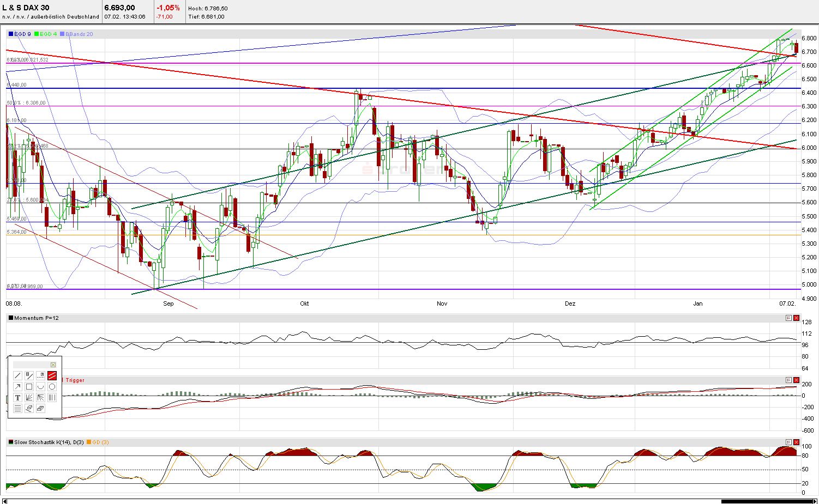This screenshot has height=504, width=819.
Task: Select the erase-all drawings tool
Action: tap(40, 408)
